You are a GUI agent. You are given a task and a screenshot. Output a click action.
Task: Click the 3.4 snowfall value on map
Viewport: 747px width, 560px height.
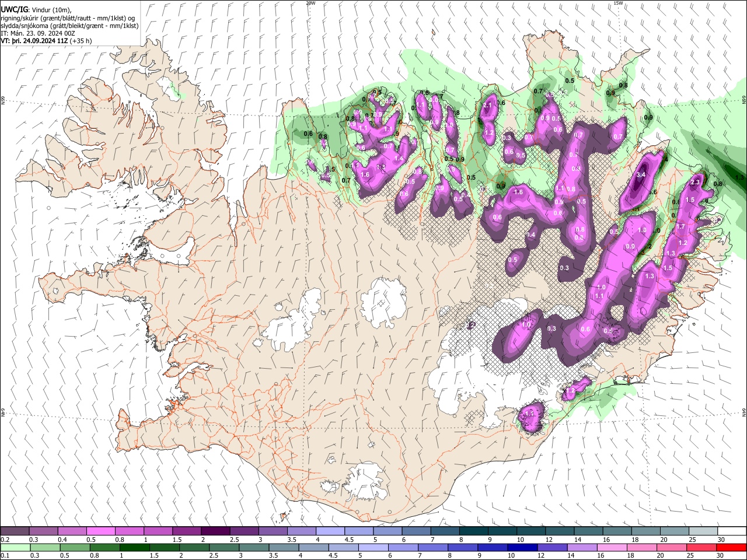click(x=641, y=174)
